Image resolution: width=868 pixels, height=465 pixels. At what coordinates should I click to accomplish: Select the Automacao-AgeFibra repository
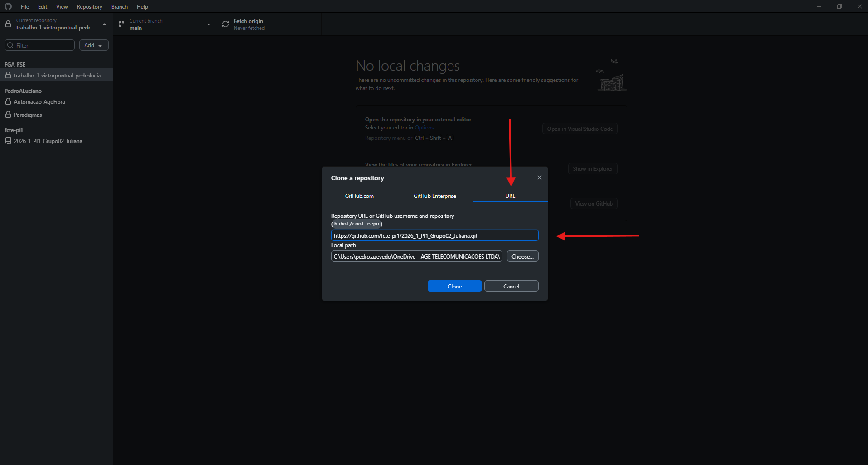(56, 101)
